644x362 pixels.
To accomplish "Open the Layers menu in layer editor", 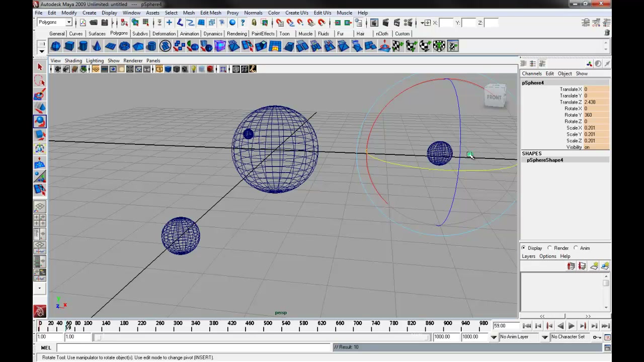I will click(x=528, y=256).
